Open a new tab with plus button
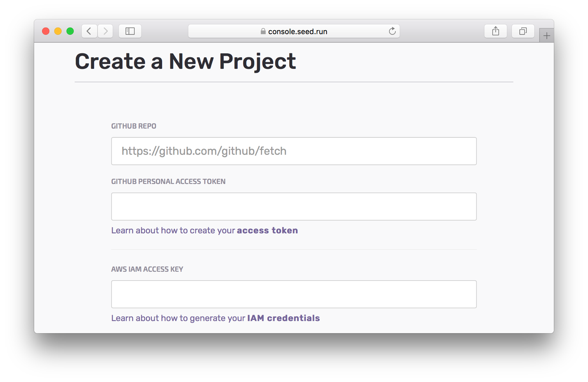Viewport: 588px width, 382px height. click(x=546, y=36)
